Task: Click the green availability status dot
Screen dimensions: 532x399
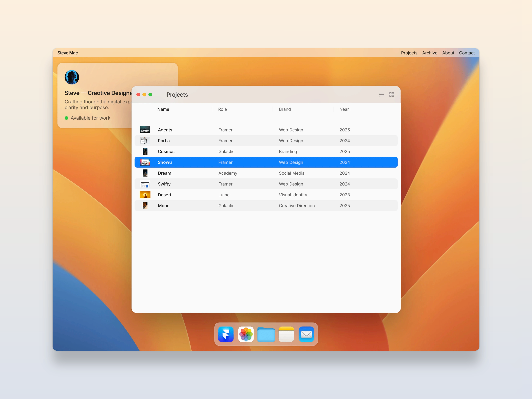Action: tap(66, 118)
